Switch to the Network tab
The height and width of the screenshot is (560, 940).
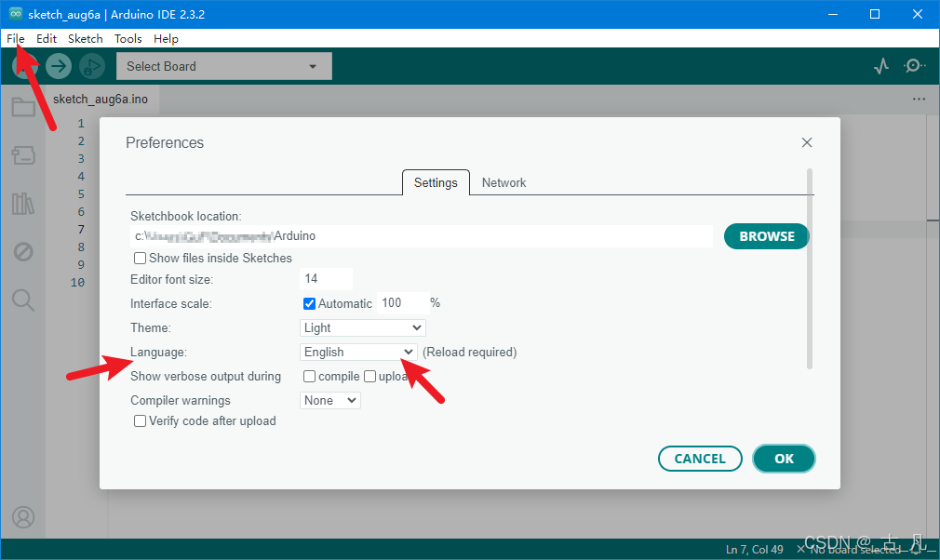[504, 182]
